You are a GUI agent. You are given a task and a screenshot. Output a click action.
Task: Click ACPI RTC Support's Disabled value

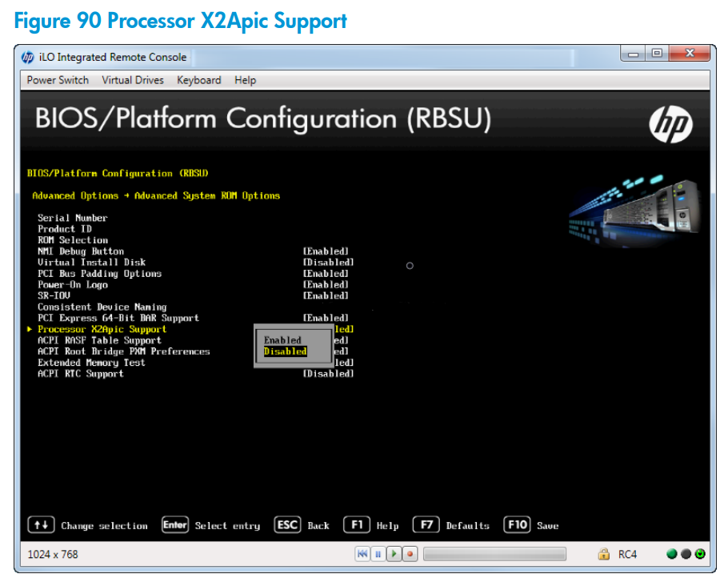[328, 373]
